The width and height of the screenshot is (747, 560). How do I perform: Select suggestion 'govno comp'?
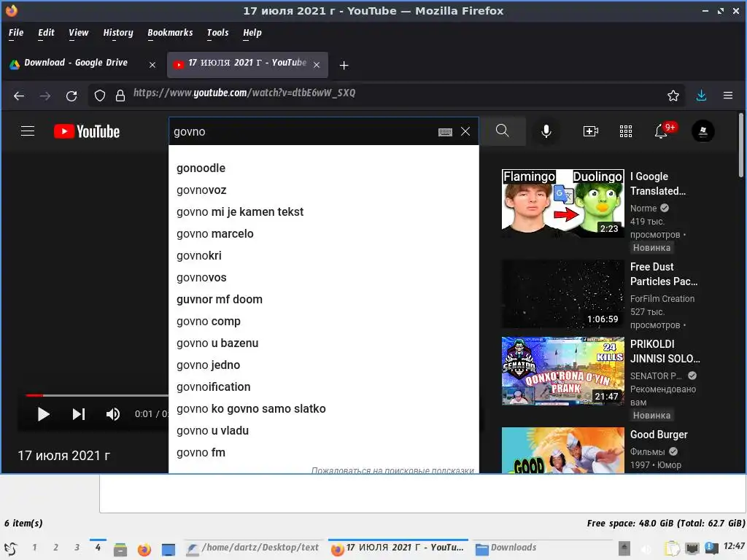(x=323, y=322)
